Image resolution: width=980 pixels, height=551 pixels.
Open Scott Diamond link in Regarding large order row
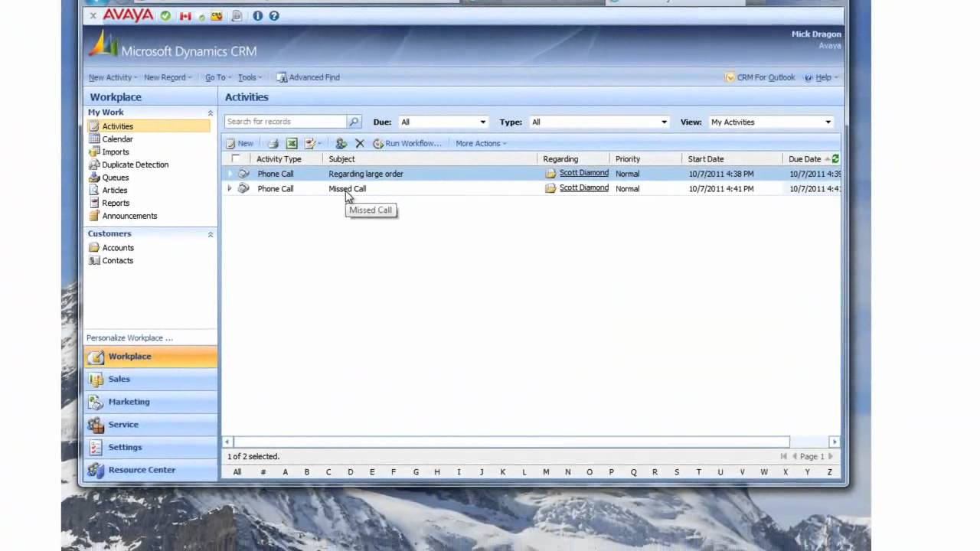(x=583, y=173)
